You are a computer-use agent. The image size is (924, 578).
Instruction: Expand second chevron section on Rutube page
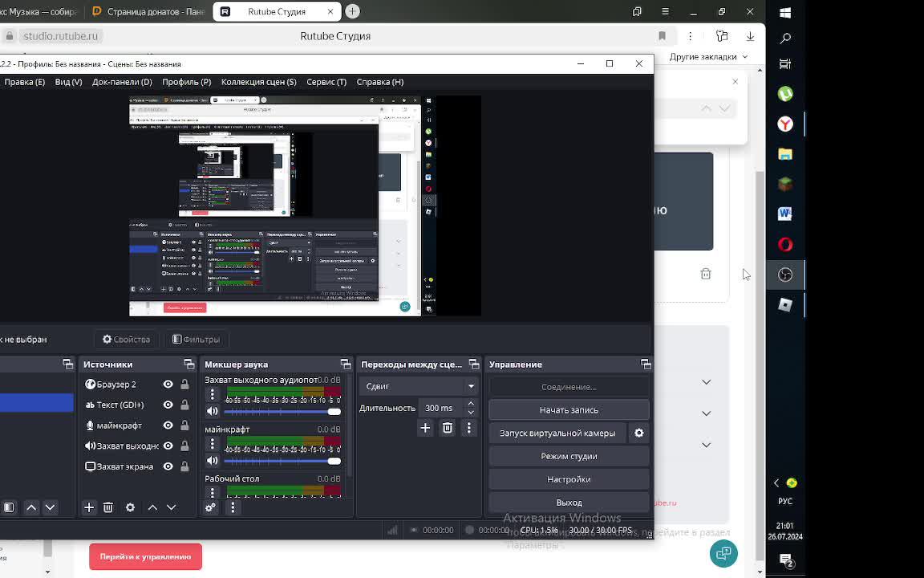pyautogui.click(x=706, y=413)
